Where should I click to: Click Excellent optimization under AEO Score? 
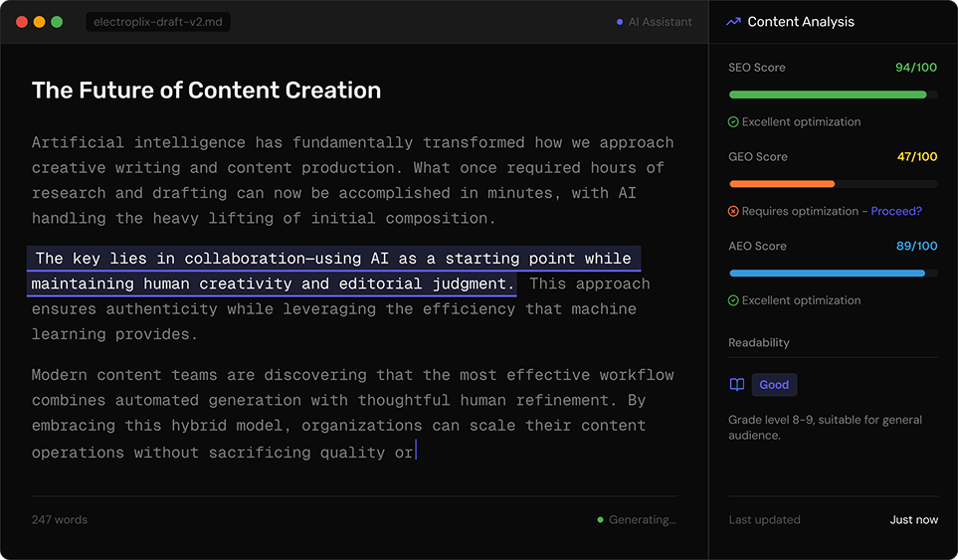(x=801, y=300)
